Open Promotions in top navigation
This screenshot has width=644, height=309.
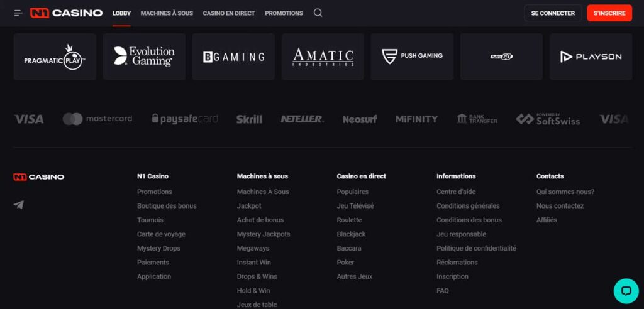click(x=284, y=13)
